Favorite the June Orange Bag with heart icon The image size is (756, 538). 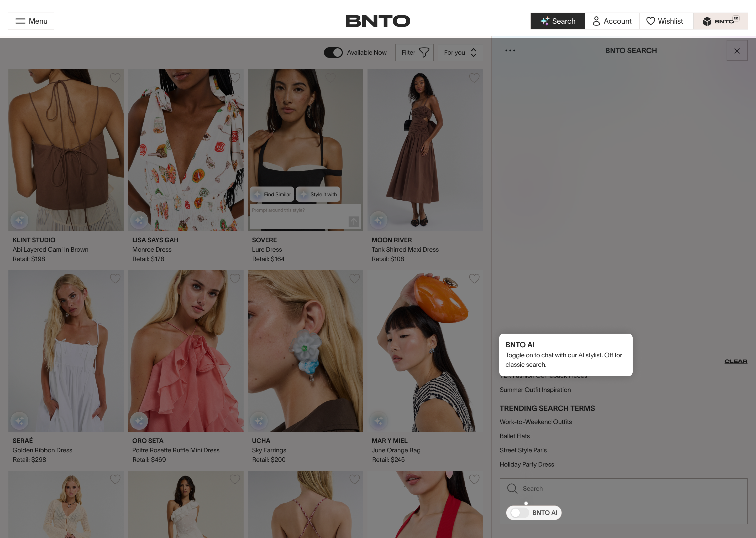(x=474, y=279)
